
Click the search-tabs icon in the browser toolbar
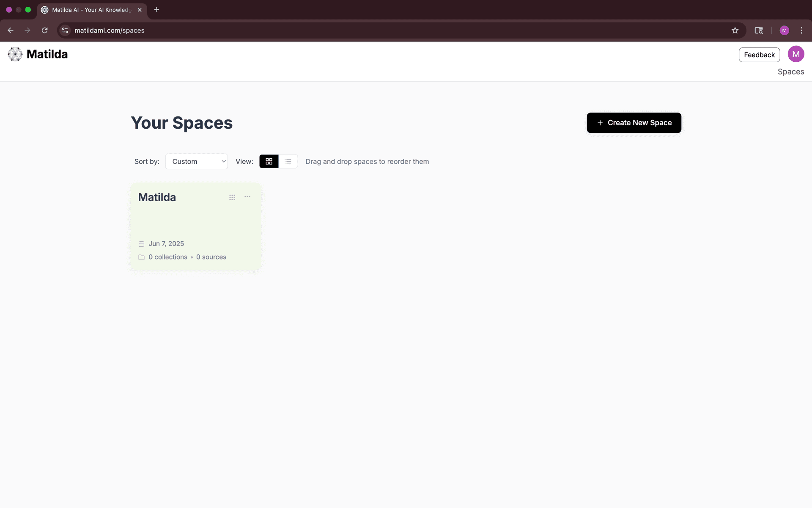(x=759, y=30)
